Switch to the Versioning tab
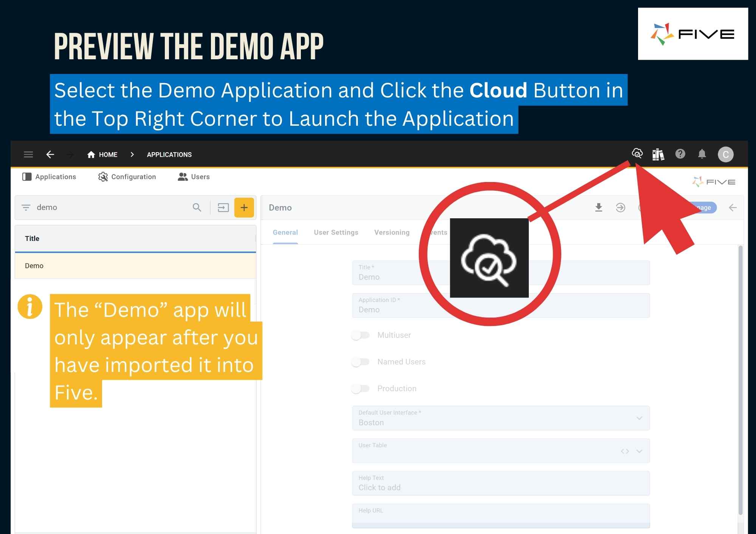This screenshot has width=756, height=534. tap(392, 232)
